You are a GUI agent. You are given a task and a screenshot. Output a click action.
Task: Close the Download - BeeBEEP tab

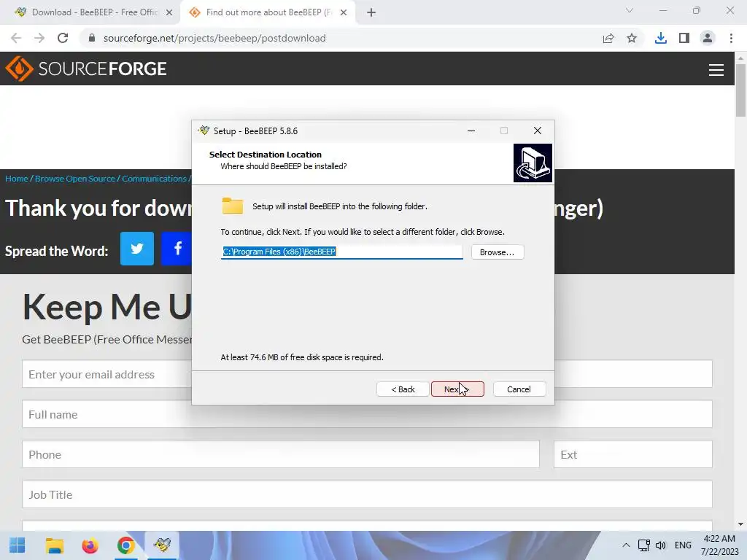[x=169, y=12]
